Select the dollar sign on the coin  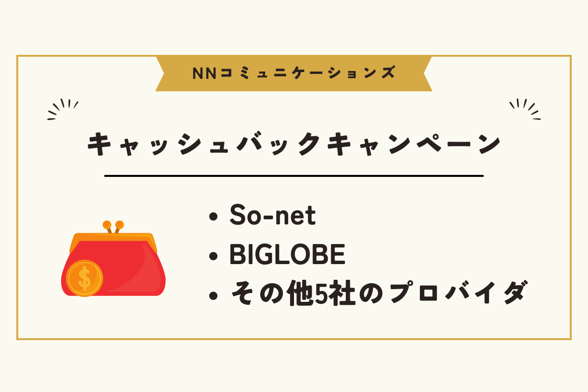(84, 278)
